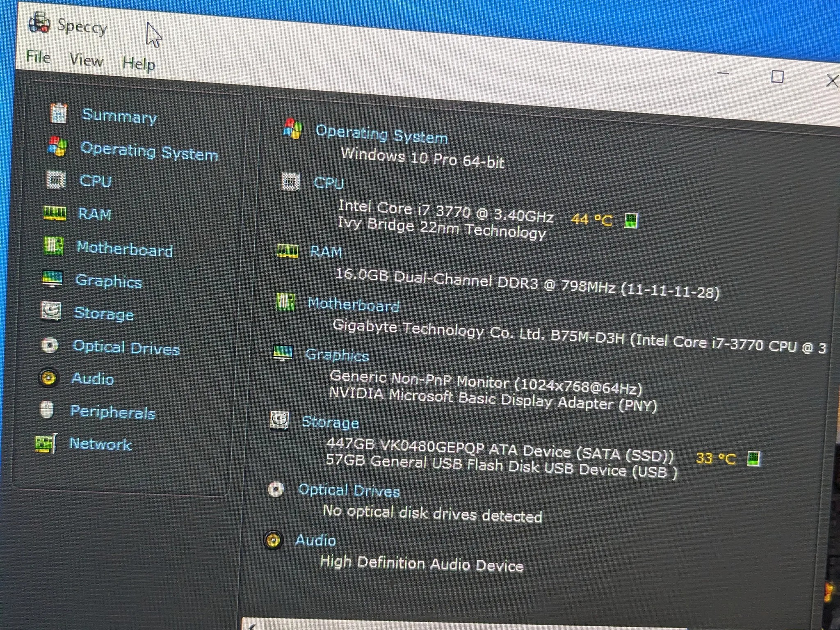Select 'No optical disk drives detected' text
The width and height of the screenshot is (840, 630).
432,514
